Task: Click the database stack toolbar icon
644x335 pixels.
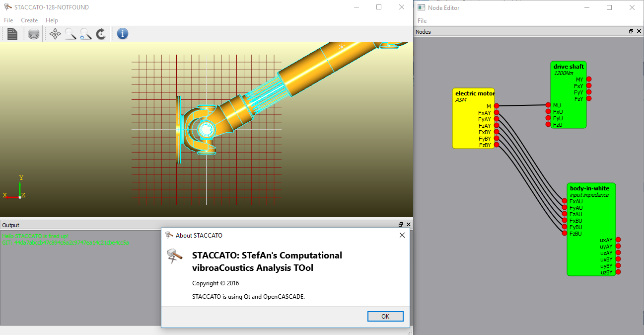Action: click(x=34, y=34)
